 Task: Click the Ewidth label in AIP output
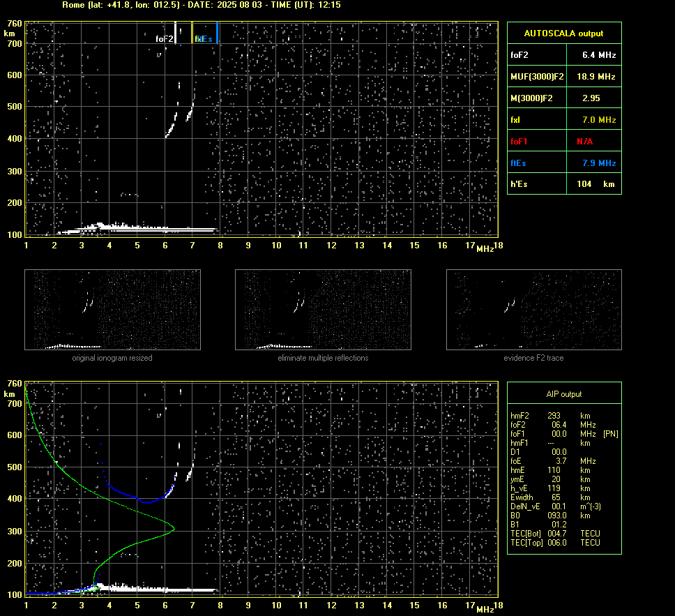tap(522, 497)
